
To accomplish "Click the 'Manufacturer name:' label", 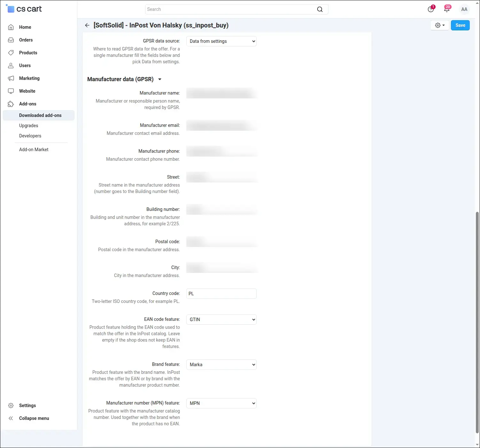I will (x=160, y=93).
